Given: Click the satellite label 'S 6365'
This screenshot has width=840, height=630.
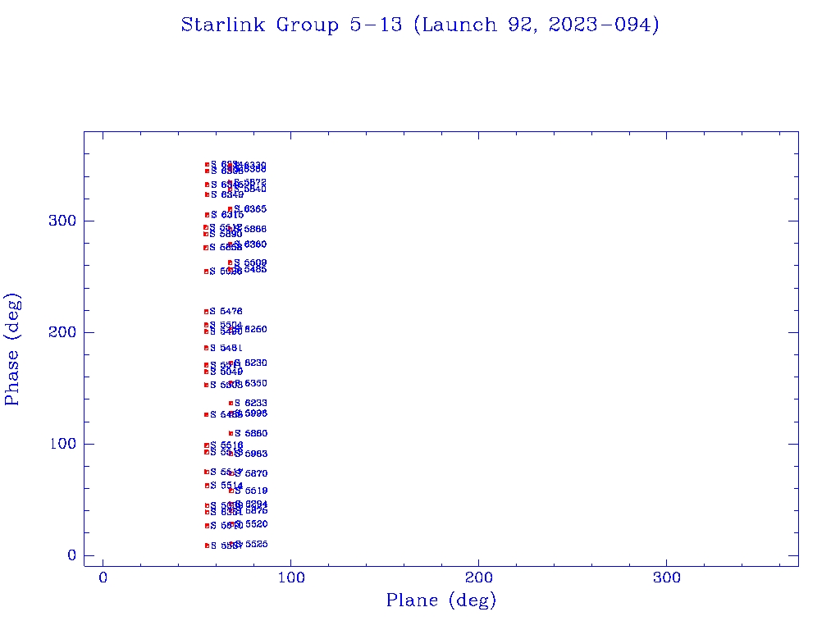Looking at the screenshot, I should pos(250,209).
